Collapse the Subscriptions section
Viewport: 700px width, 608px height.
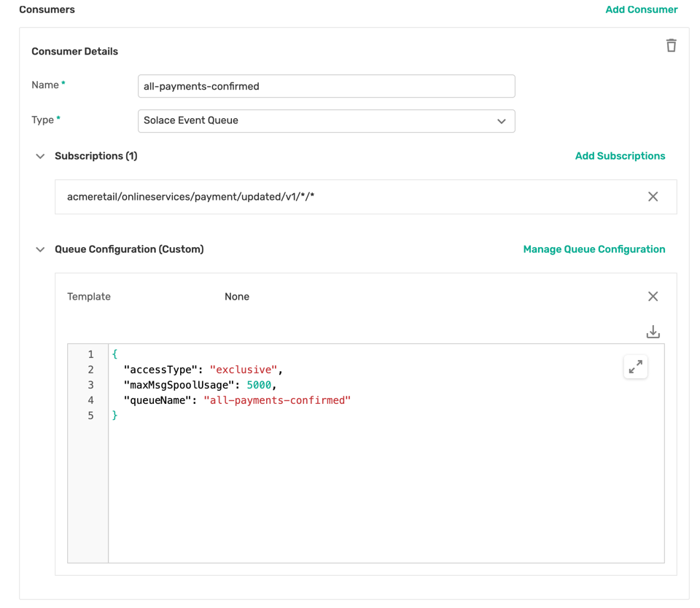coord(40,155)
